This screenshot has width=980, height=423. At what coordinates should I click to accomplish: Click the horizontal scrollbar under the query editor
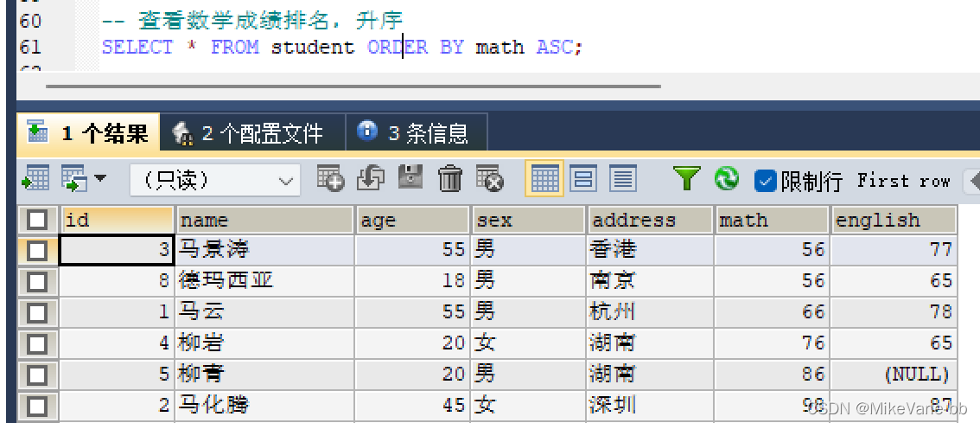(x=353, y=87)
